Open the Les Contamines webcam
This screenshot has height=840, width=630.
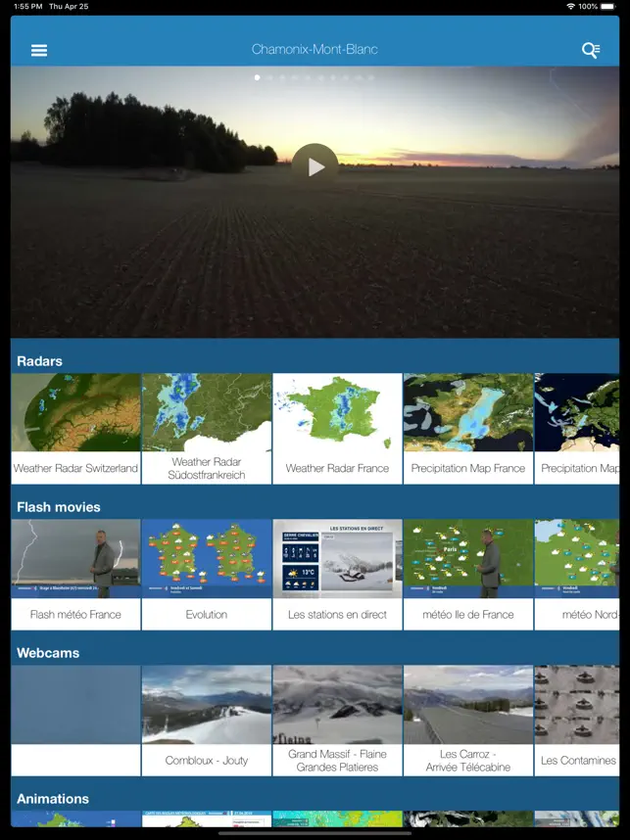tap(577, 721)
